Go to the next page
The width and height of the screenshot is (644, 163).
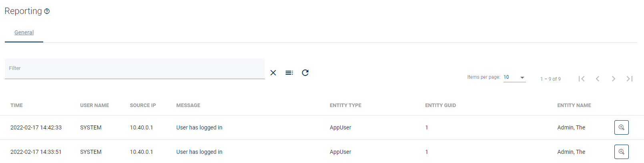[614, 79]
